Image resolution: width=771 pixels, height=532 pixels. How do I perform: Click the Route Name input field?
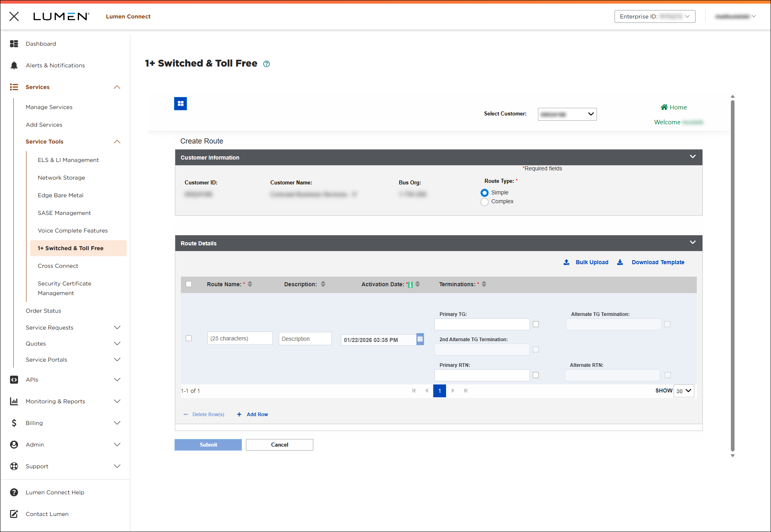240,338
